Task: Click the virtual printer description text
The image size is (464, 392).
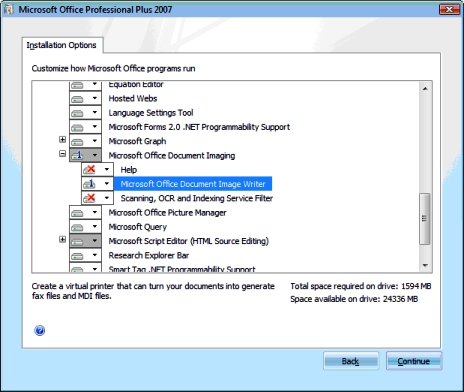Action: [x=153, y=291]
